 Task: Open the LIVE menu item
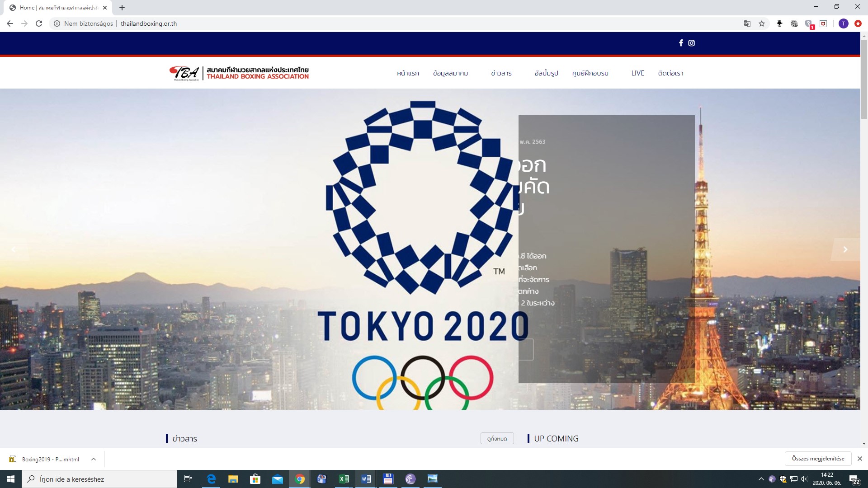tap(638, 73)
